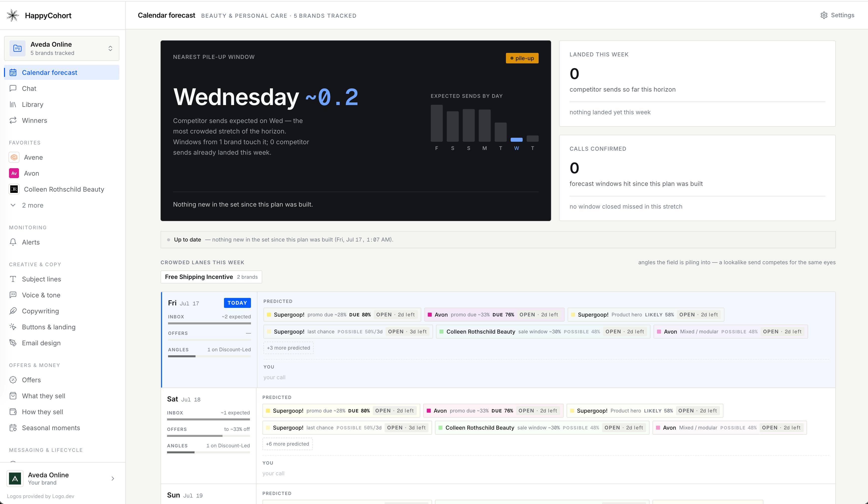Click the Avene brand logo
868x504 pixels.
click(14, 157)
